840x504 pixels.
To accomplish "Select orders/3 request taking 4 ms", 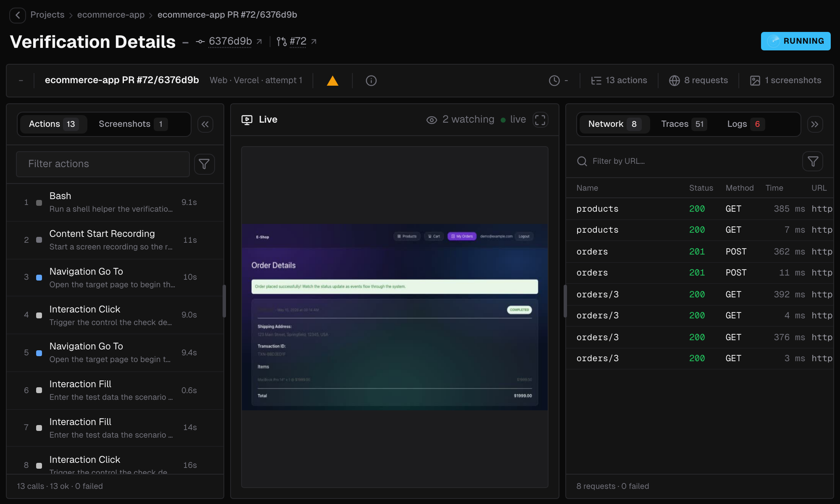I will click(700, 316).
